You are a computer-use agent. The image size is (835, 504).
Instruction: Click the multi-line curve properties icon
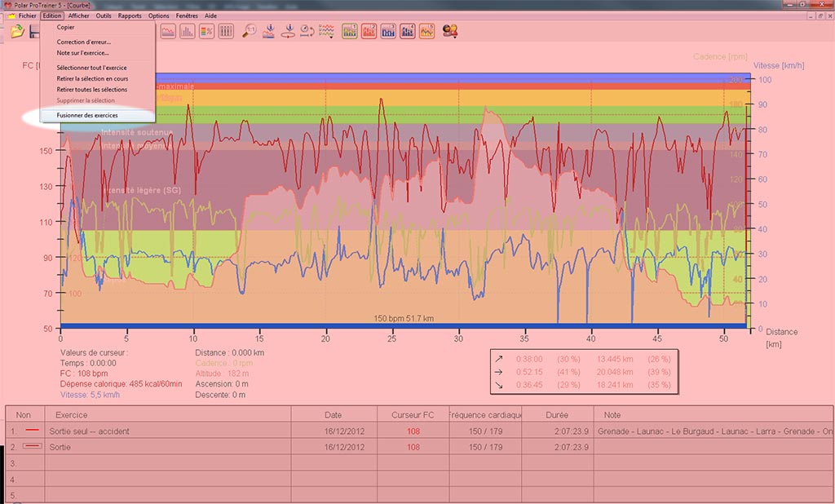[x=326, y=32]
